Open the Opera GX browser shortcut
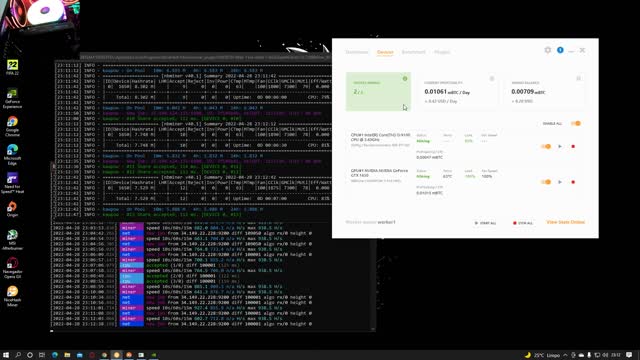This screenshot has height=360, width=640. coord(12,268)
